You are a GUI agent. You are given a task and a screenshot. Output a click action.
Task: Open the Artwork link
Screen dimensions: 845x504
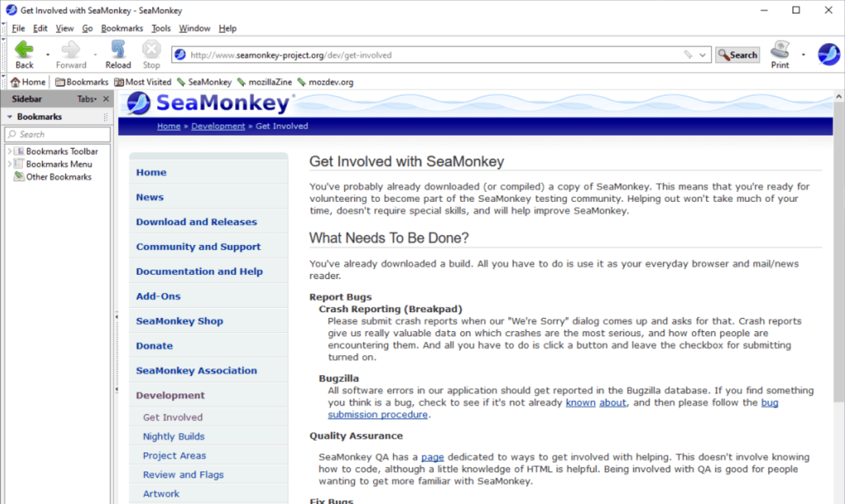tap(161, 494)
